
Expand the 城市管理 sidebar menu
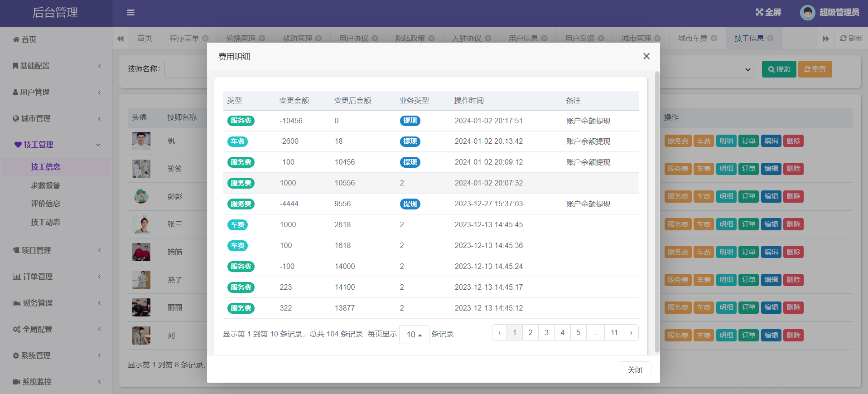click(56, 118)
